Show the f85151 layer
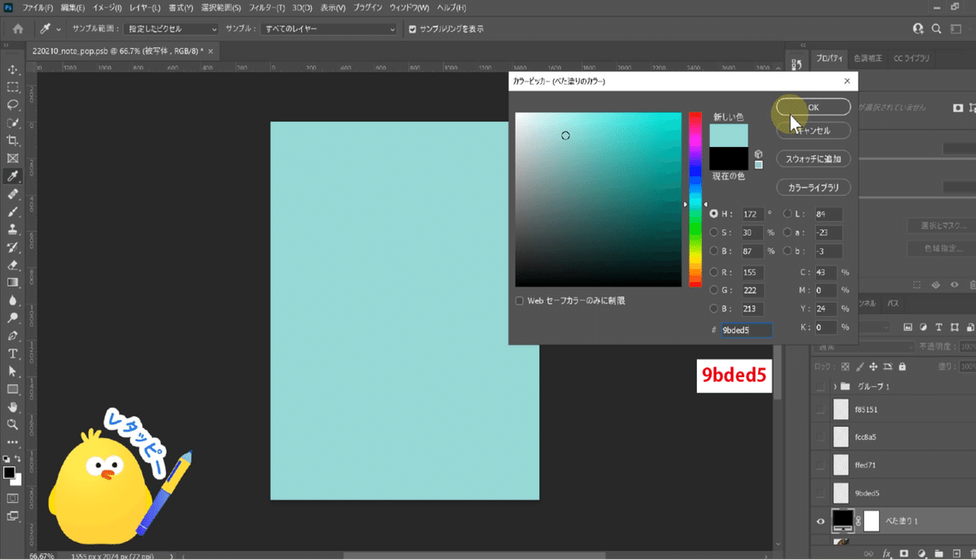Image resolution: width=976 pixels, height=560 pixels. pos(820,410)
